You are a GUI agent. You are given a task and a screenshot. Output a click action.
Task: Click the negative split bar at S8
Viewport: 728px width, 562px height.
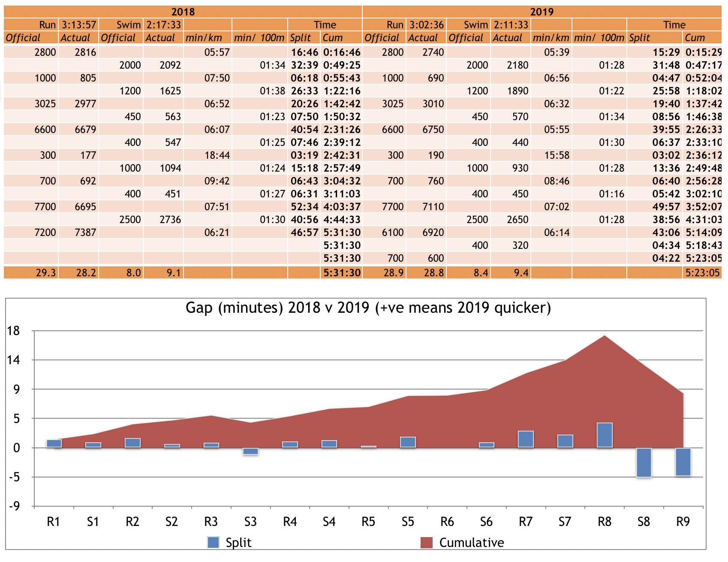tap(644, 462)
